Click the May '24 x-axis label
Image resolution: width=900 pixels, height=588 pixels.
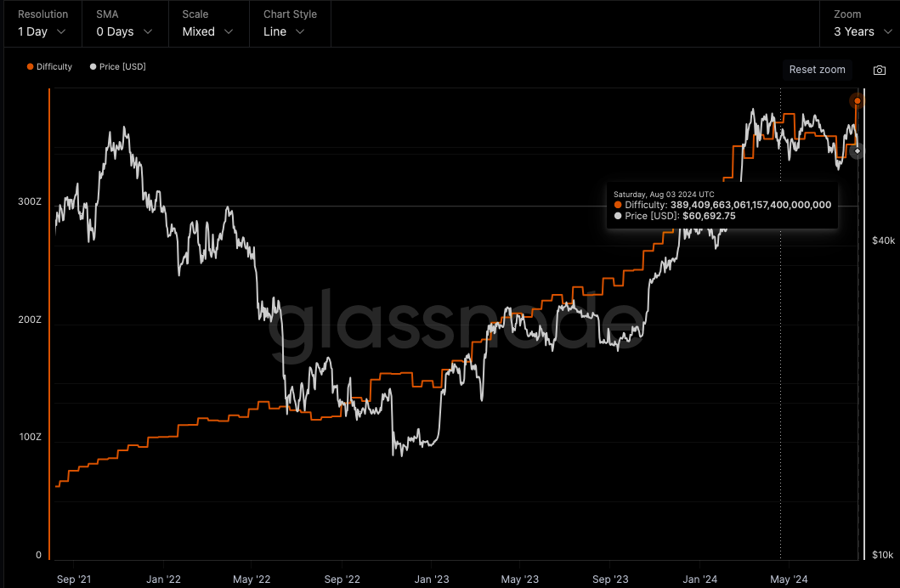pos(789,579)
